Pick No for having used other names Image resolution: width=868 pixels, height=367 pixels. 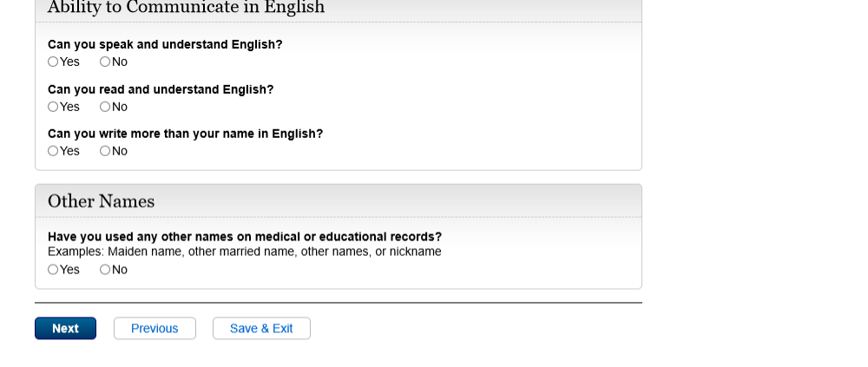[x=105, y=270]
